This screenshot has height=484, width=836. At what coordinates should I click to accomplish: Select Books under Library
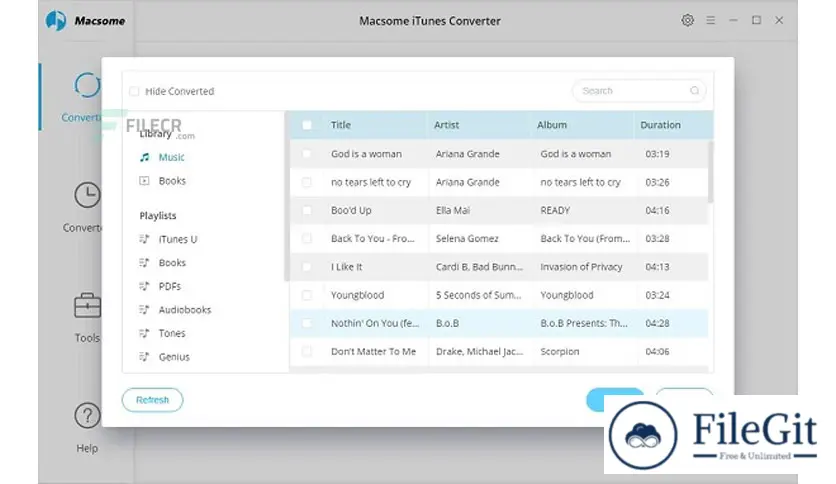[172, 181]
